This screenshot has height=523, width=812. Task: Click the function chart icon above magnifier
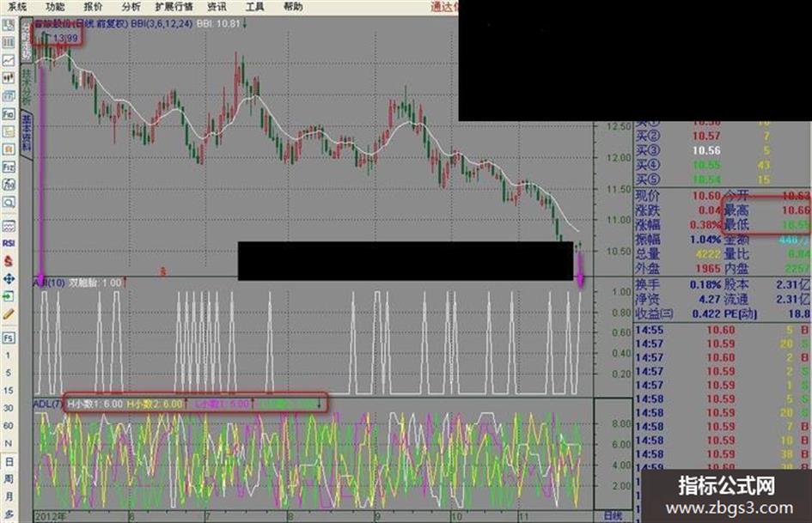click(x=9, y=185)
